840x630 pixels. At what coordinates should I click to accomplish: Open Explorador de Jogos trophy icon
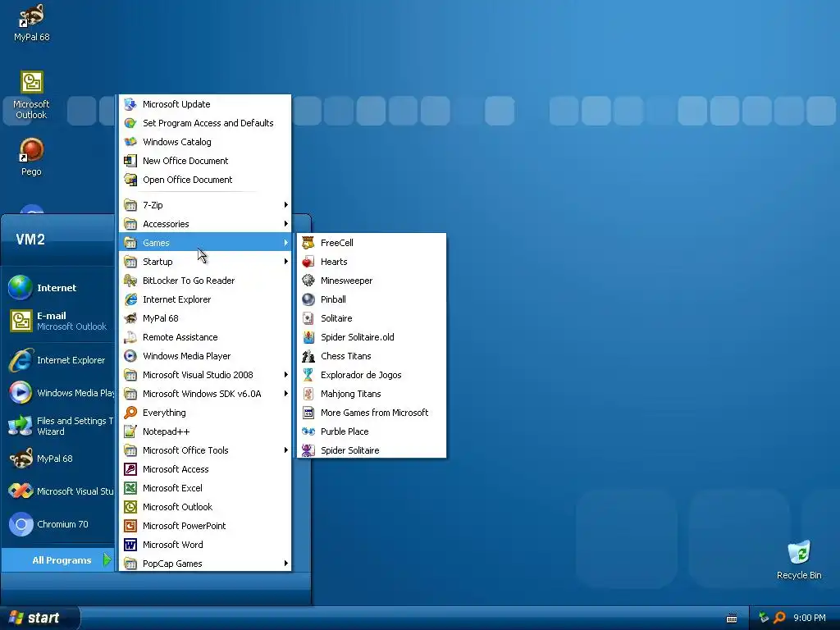308,375
